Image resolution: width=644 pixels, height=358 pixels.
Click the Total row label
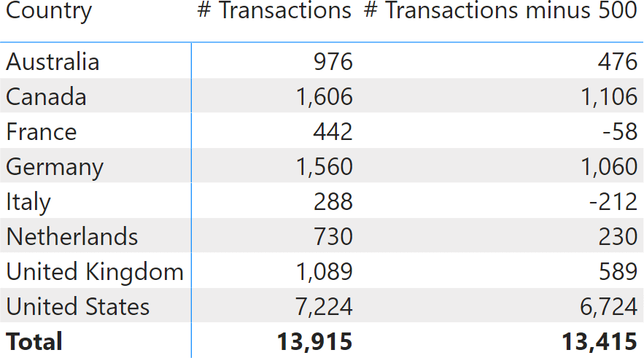coord(34,341)
